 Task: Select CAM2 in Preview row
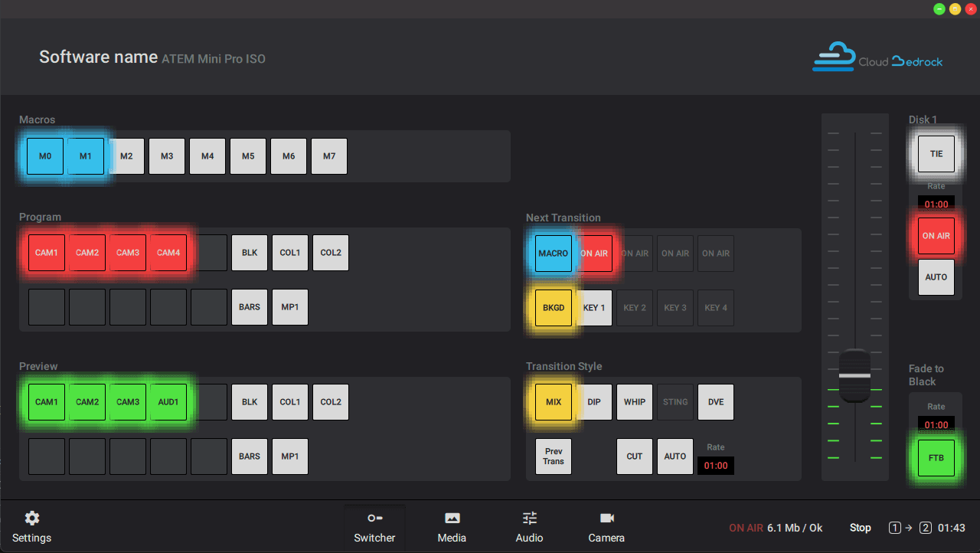click(x=87, y=402)
